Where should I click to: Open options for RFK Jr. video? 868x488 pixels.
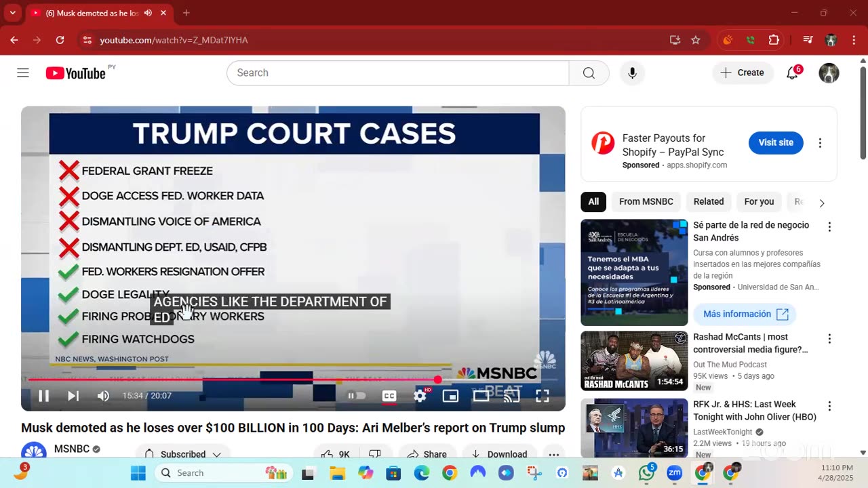[829, 406]
